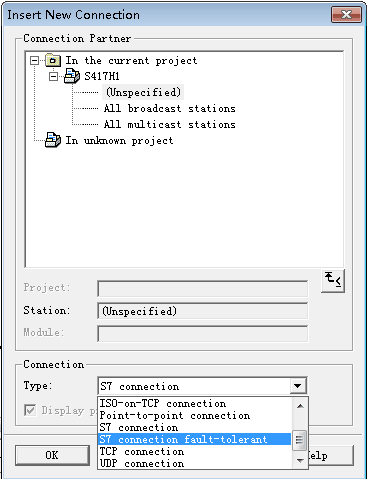Collapse the S417H1 tree node
Viewport: 367px width, 479px height.
pos(53,77)
